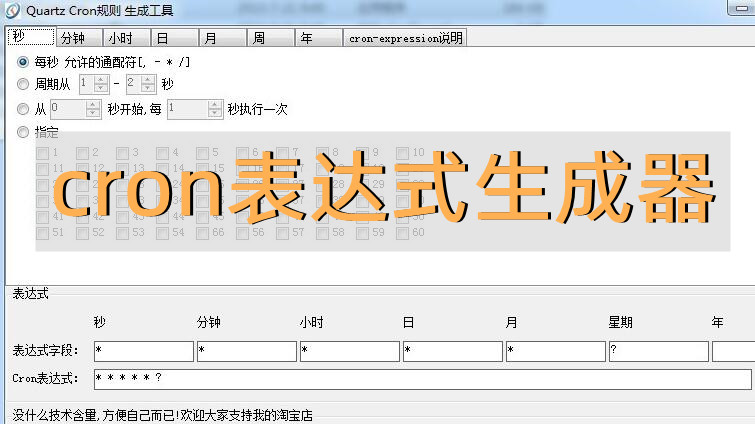Switch to the 周 tab
The image size is (755, 424).
[271, 38]
